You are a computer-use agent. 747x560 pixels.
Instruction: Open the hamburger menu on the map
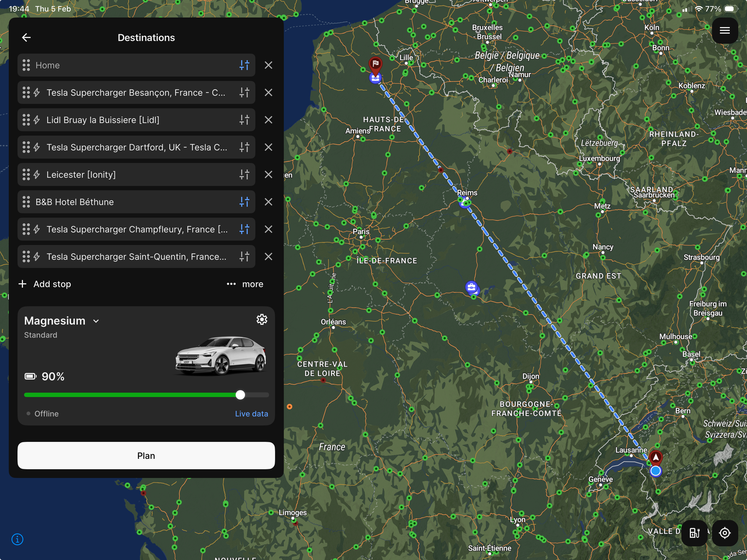click(x=725, y=31)
